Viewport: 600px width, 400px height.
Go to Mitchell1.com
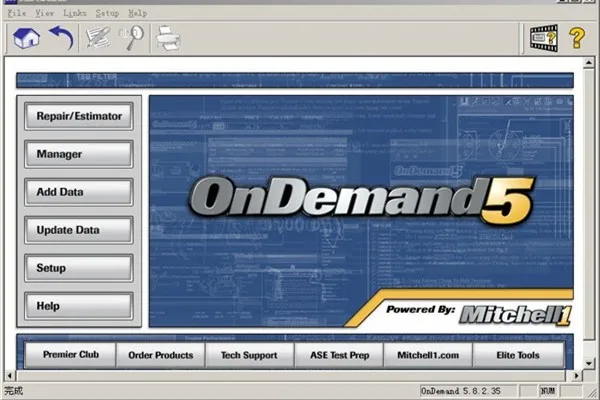428,355
